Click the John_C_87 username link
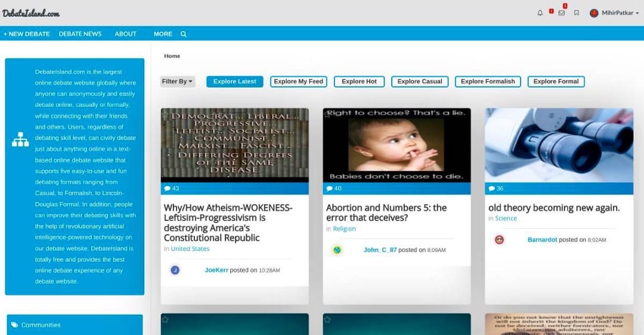644x335 pixels. pos(380,250)
